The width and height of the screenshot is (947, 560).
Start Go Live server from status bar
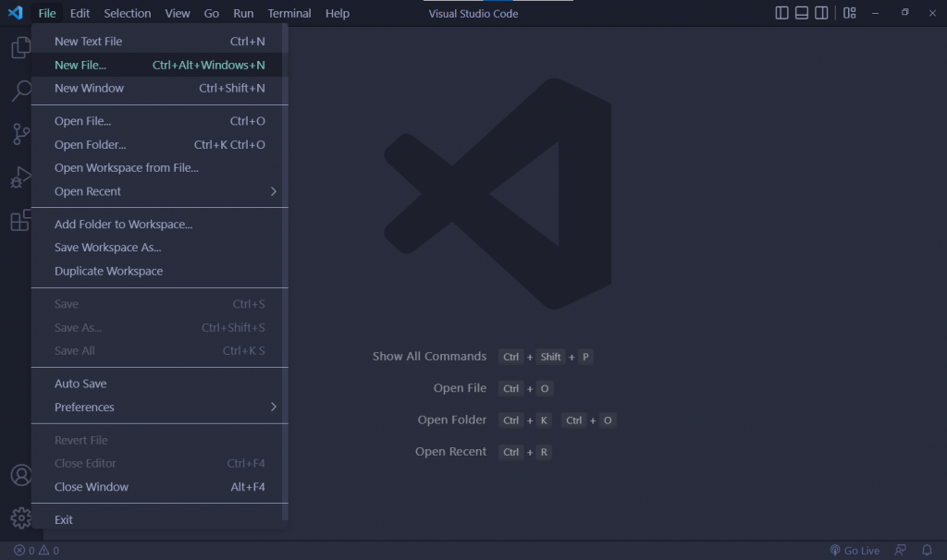pos(855,551)
